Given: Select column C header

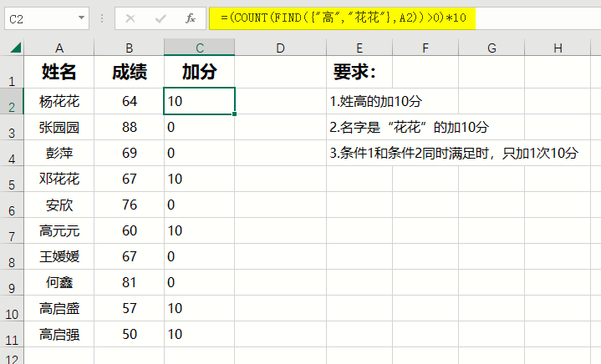Looking at the screenshot, I should point(199,48).
